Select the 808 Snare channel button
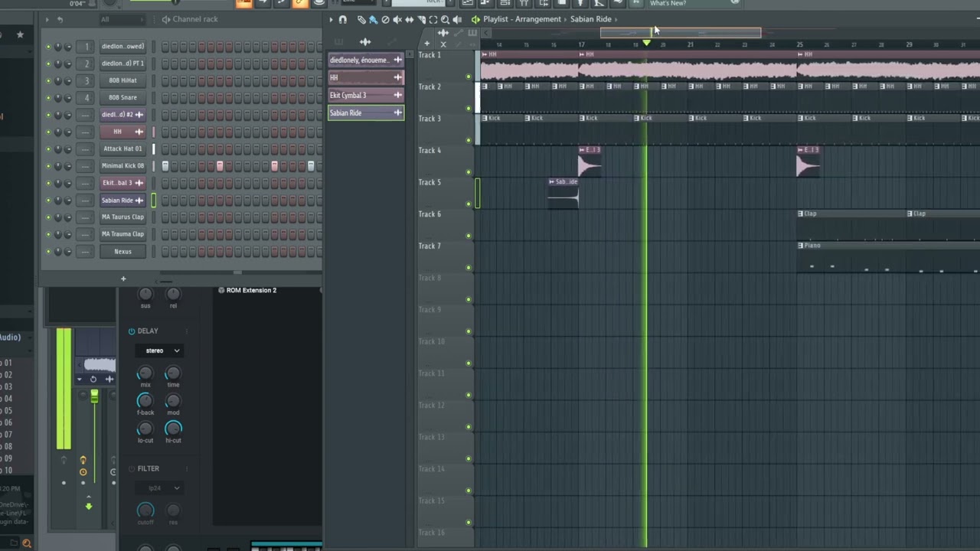The width and height of the screenshot is (980, 551). [122, 98]
